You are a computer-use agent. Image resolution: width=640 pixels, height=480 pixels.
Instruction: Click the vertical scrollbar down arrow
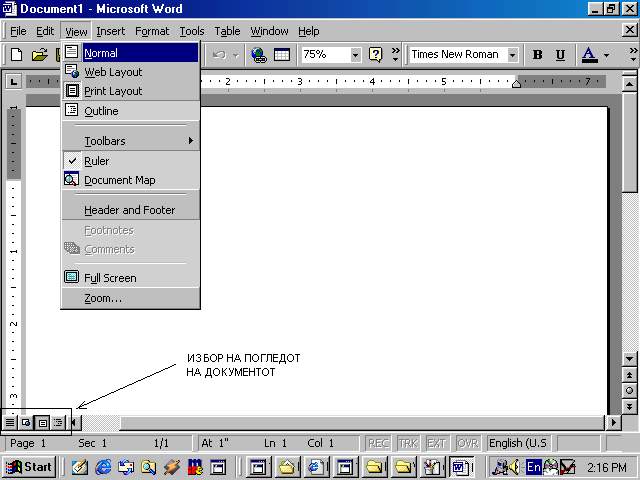tap(629, 359)
